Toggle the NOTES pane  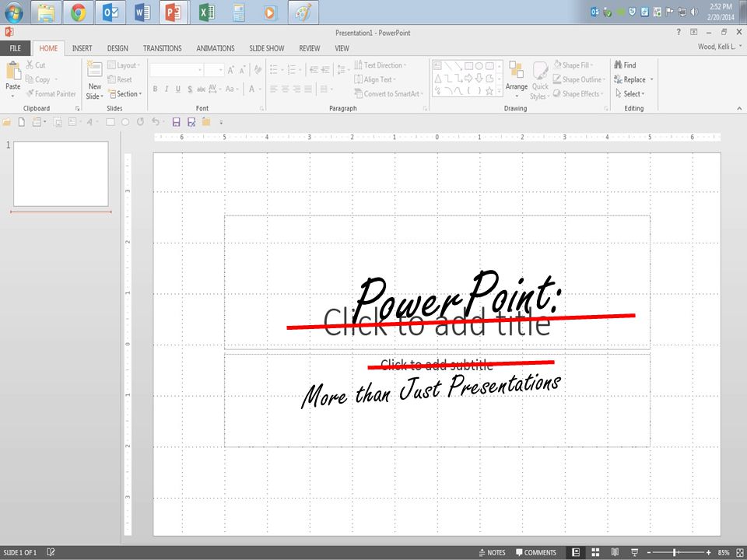pos(493,552)
